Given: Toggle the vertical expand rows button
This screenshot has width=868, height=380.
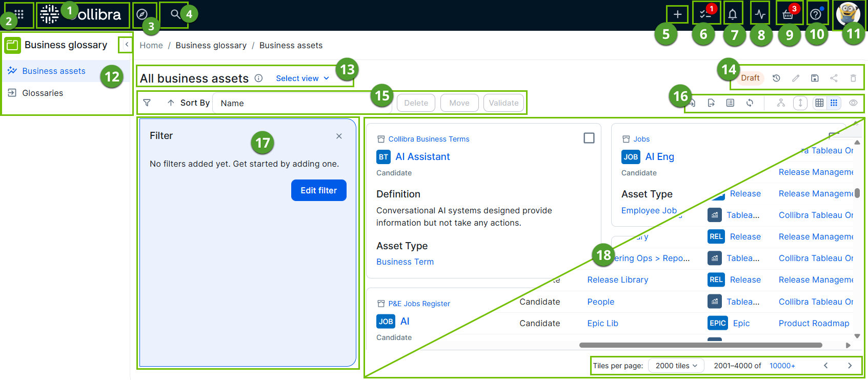Looking at the screenshot, I should (800, 103).
